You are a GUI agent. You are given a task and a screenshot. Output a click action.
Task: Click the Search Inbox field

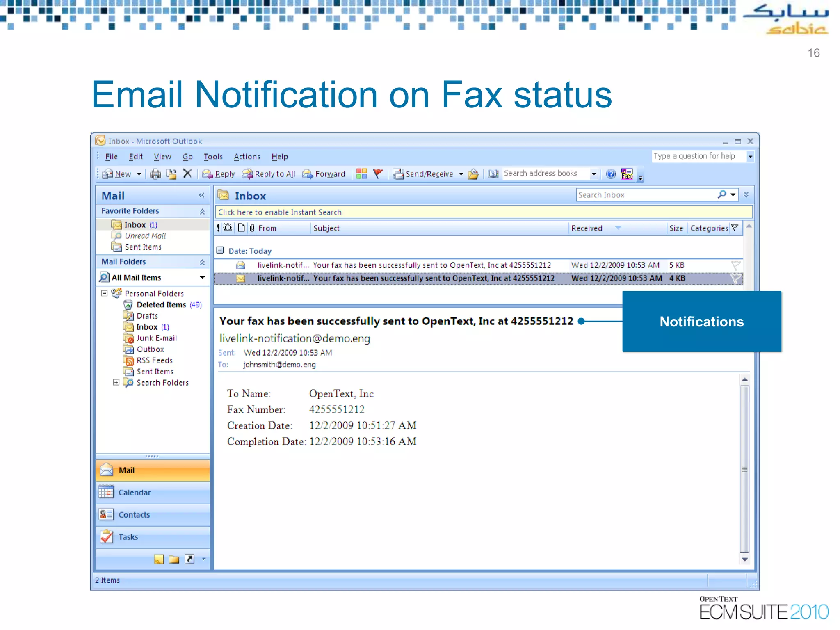coord(646,195)
